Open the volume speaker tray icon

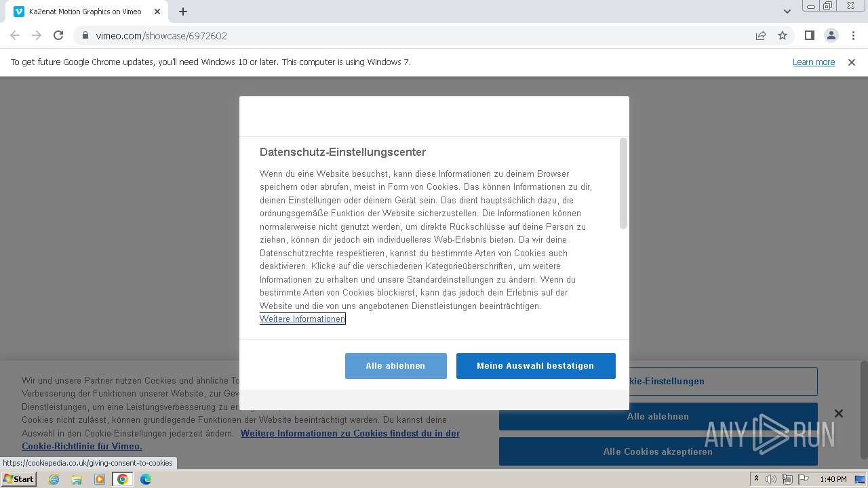(x=771, y=479)
